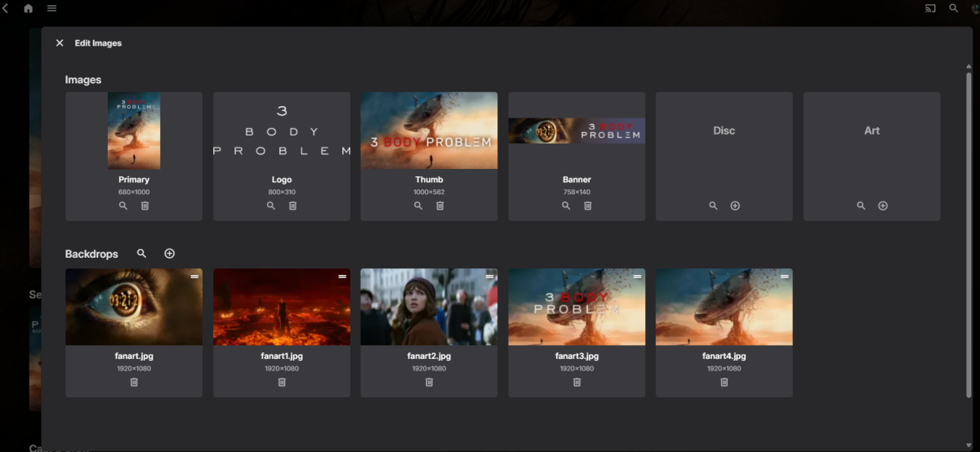Click the reorder handle on fanart1.jpg
980x452 pixels.
(x=342, y=277)
